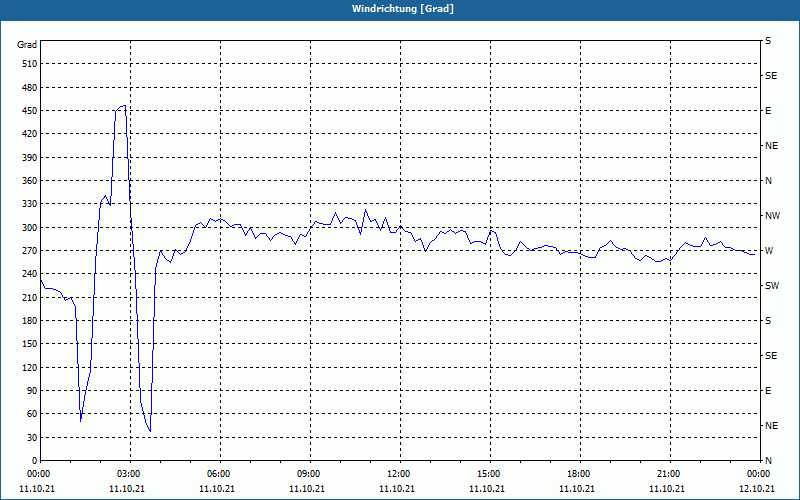Click the "420" y-axis tick label
The width and height of the screenshot is (800, 500).
tap(30, 134)
